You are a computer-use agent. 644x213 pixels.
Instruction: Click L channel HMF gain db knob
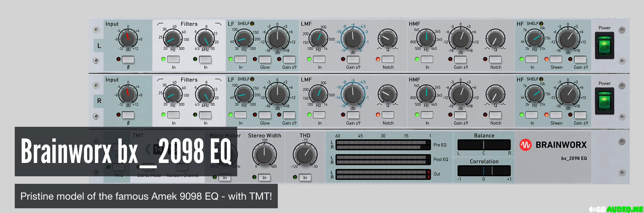pyautogui.click(x=460, y=39)
